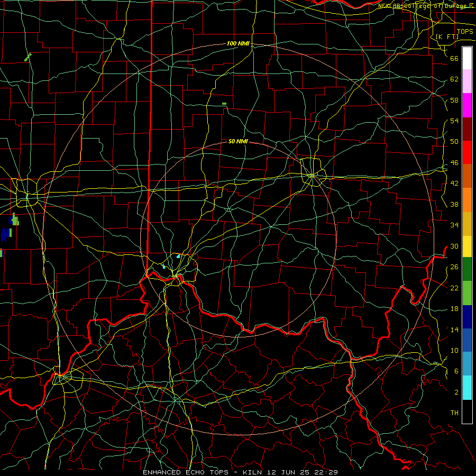Click the 2 legend tick label
476x476 pixels.
click(x=456, y=392)
